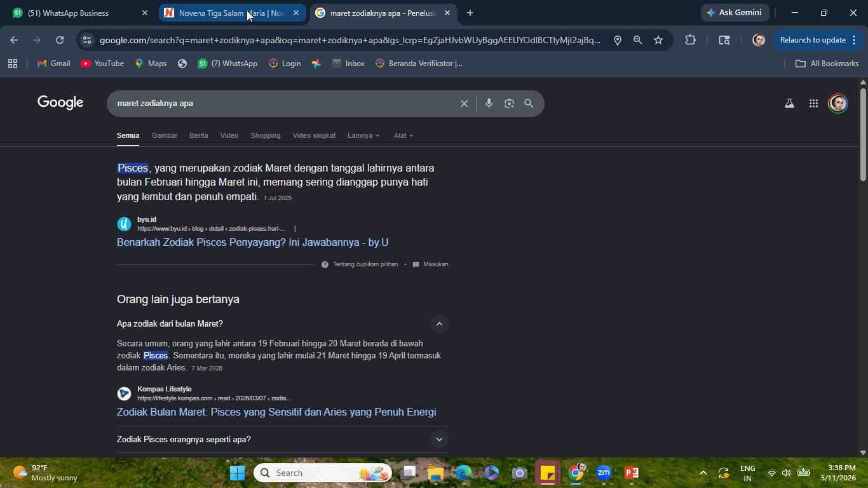Click the browser address bar URL

coord(350,40)
